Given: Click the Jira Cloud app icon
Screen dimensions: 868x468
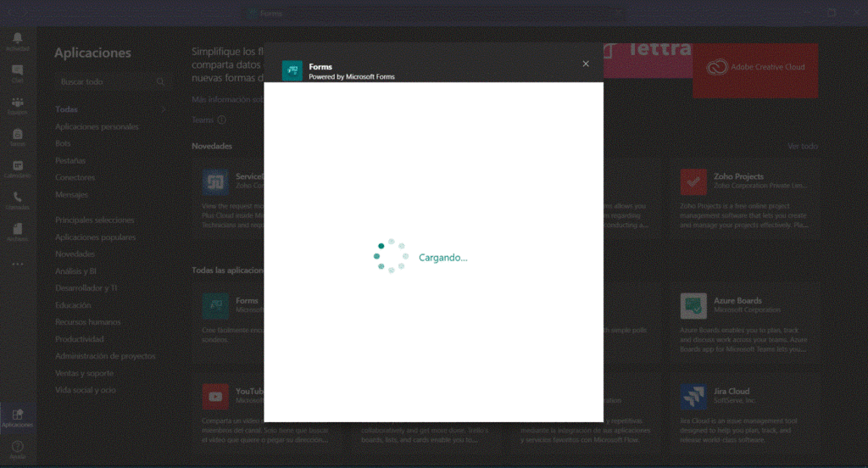Looking at the screenshot, I should pos(693,396).
